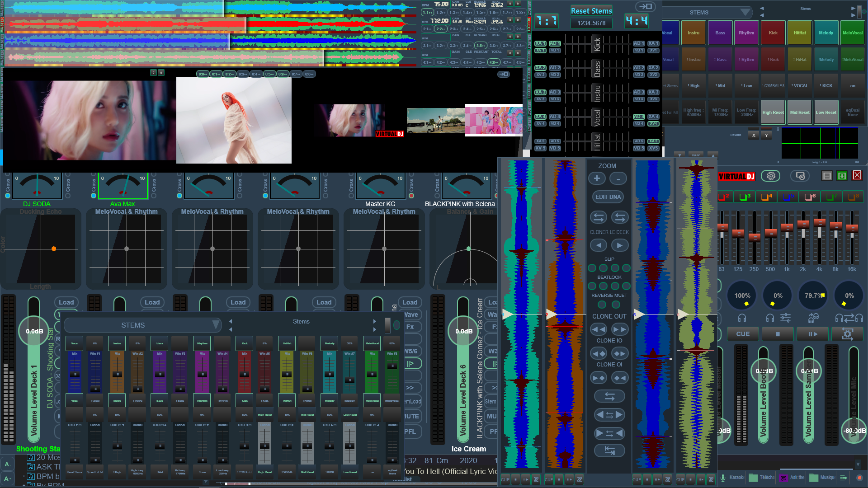
Task: Click the large High Reset pad
Action: click(773, 113)
